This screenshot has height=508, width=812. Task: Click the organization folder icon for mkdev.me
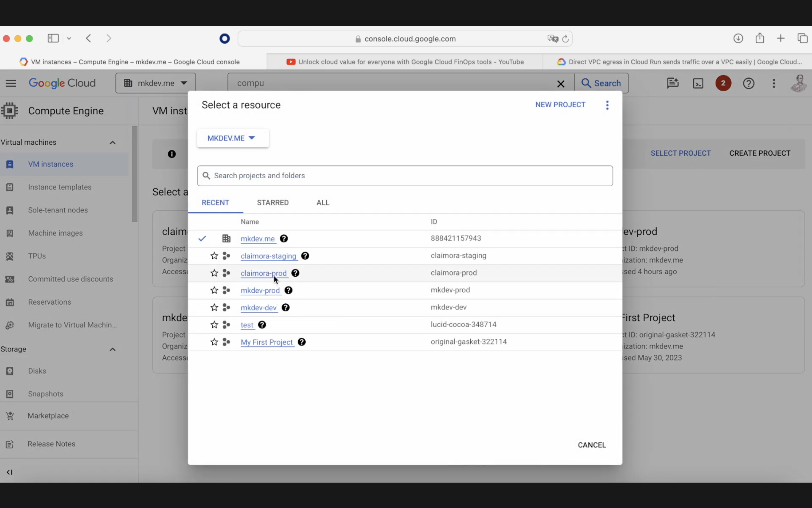tap(226, 238)
